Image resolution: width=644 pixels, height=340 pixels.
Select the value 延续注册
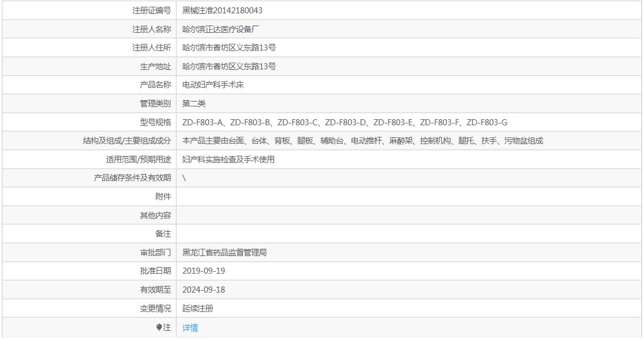[198, 308]
